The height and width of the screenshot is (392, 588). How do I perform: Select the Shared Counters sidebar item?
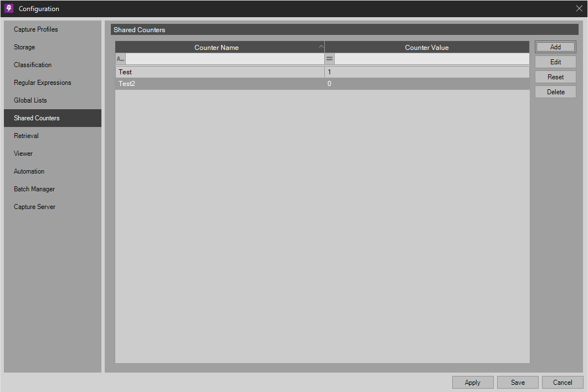pyautogui.click(x=53, y=118)
